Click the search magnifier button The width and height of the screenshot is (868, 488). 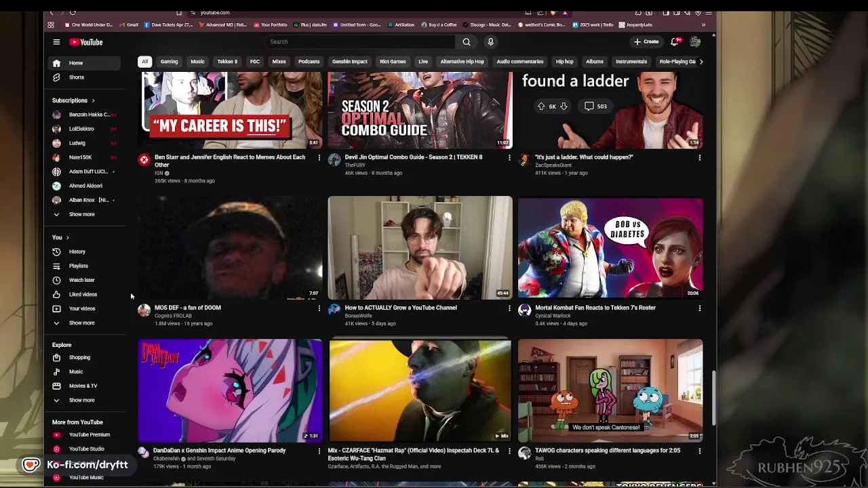coord(467,42)
